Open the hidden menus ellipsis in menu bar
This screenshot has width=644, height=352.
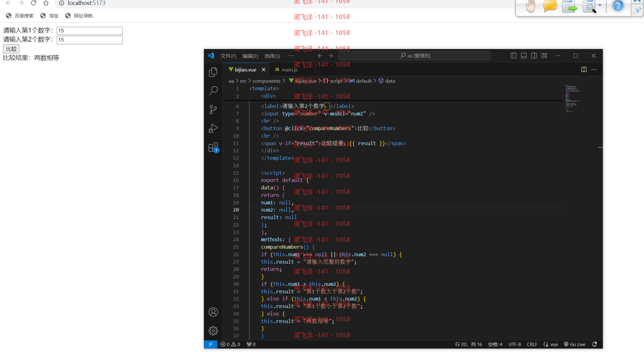pyautogui.click(x=291, y=56)
